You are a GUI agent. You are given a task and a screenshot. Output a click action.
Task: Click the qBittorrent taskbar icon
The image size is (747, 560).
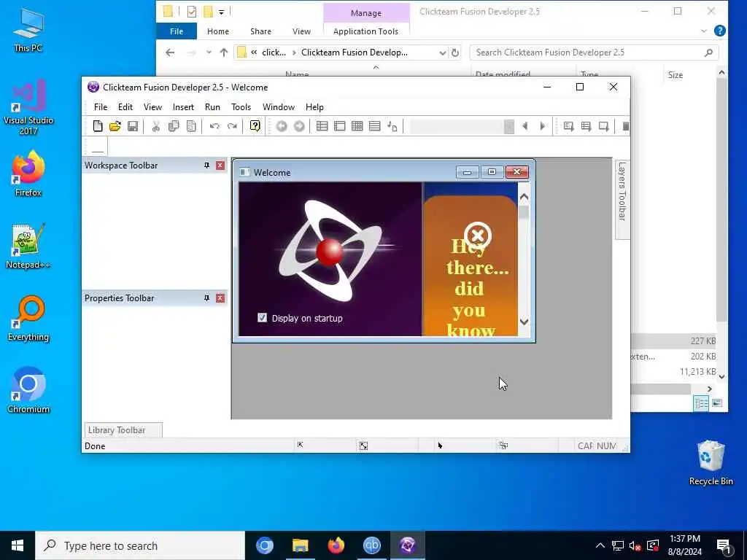pyautogui.click(x=371, y=545)
